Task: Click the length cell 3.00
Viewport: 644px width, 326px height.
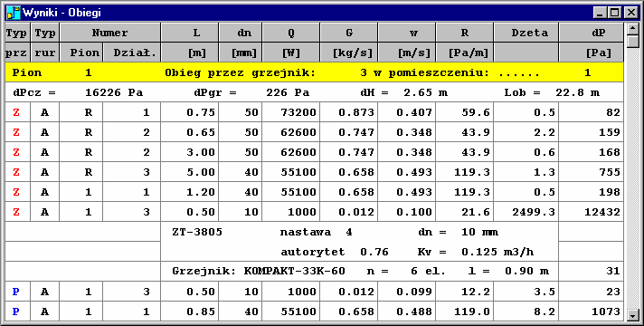Action: click(189, 152)
